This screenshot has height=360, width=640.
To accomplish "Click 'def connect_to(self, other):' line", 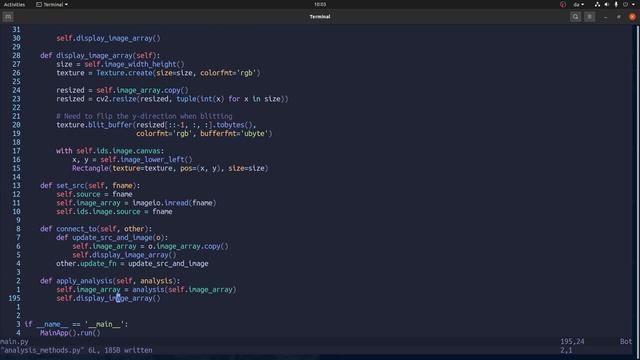I will tap(96, 229).
